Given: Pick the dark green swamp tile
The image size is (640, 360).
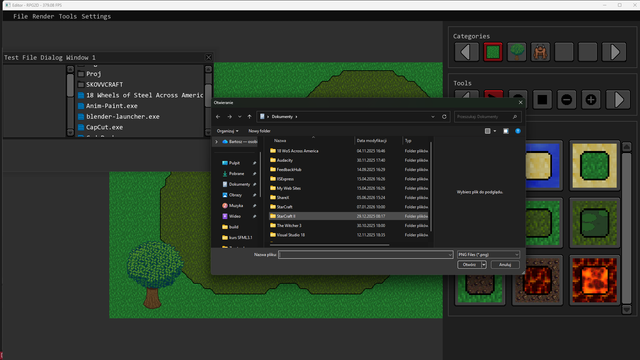Looking at the screenshot, I should [x=594, y=223].
